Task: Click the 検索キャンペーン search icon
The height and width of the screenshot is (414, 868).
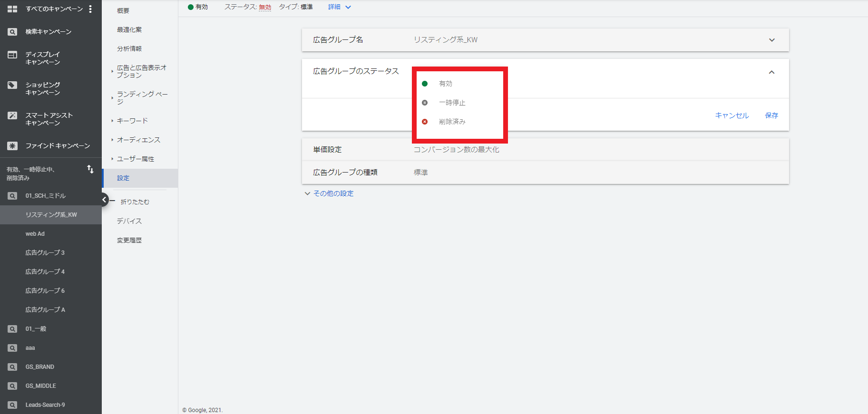Action: (x=12, y=32)
